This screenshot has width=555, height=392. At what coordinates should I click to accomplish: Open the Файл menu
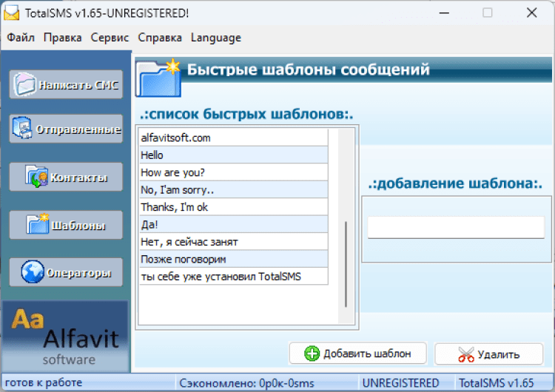[21, 38]
